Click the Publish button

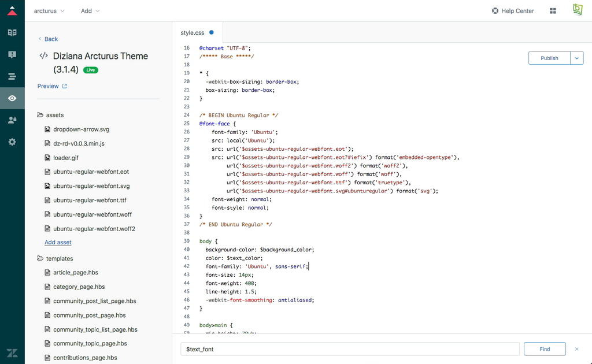[x=549, y=58]
